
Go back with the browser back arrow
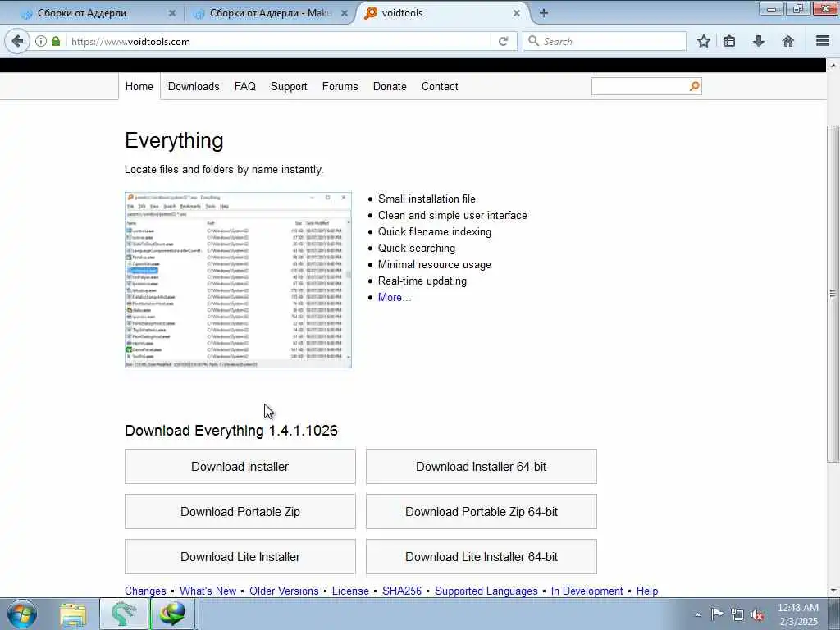[17, 41]
